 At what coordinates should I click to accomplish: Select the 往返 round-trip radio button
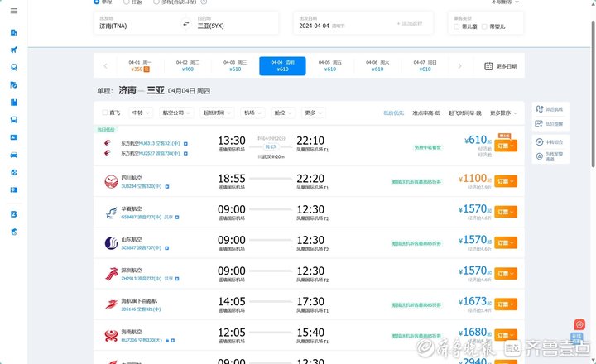click(127, 2)
